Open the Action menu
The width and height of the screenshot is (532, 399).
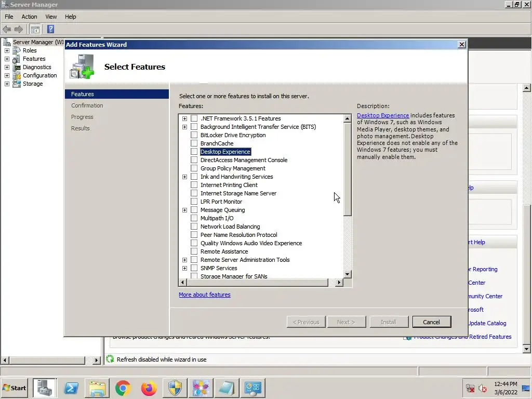(x=29, y=17)
